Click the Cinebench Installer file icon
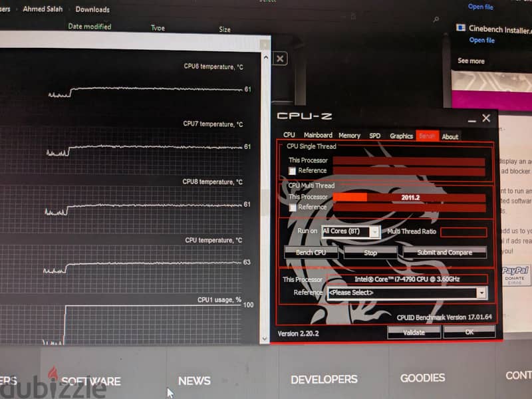This screenshot has width=532, height=399. click(x=460, y=27)
